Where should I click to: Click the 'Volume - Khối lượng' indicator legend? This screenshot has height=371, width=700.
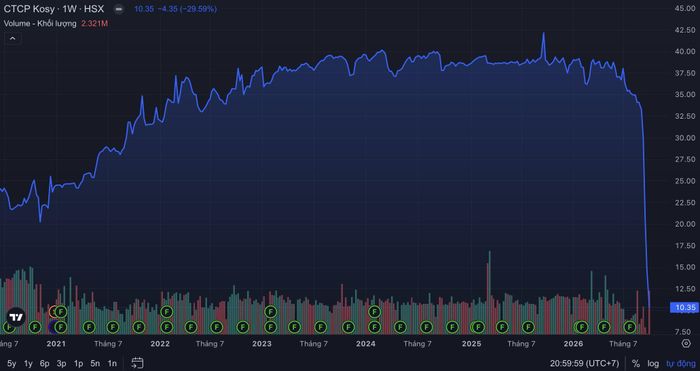coord(40,23)
